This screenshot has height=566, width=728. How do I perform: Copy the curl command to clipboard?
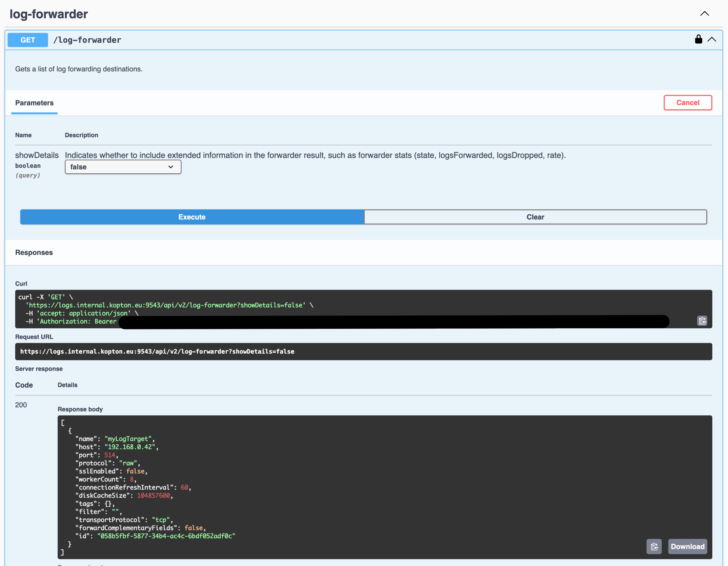tap(702, 321)
